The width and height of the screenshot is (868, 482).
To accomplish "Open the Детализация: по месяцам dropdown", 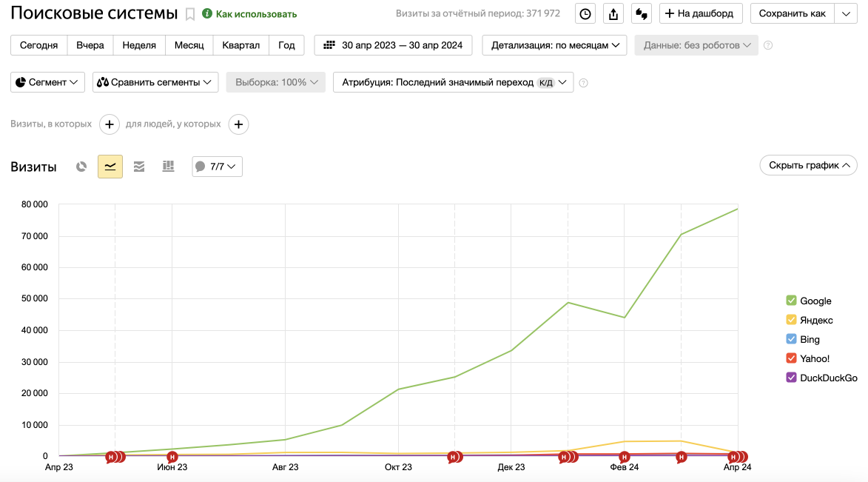I will coord(555,45).
